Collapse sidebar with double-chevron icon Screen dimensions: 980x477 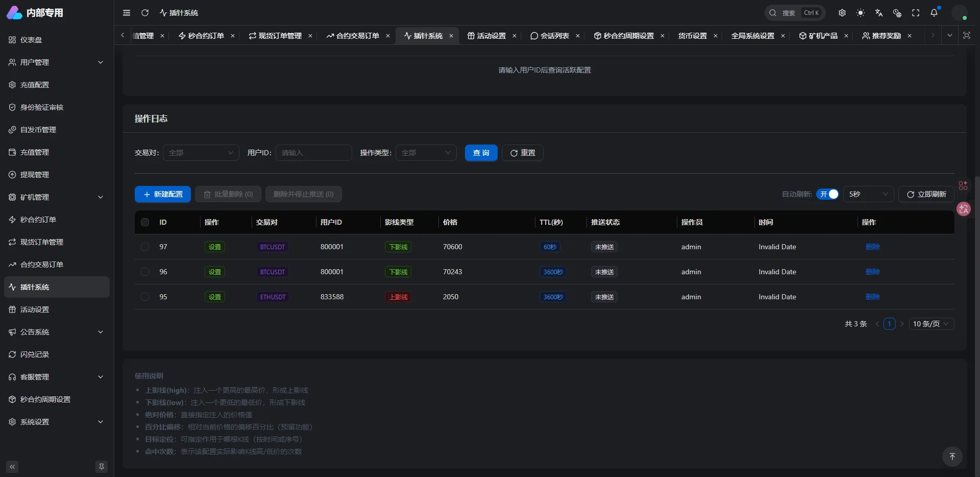pyautogui.click(x=12, y=467)
